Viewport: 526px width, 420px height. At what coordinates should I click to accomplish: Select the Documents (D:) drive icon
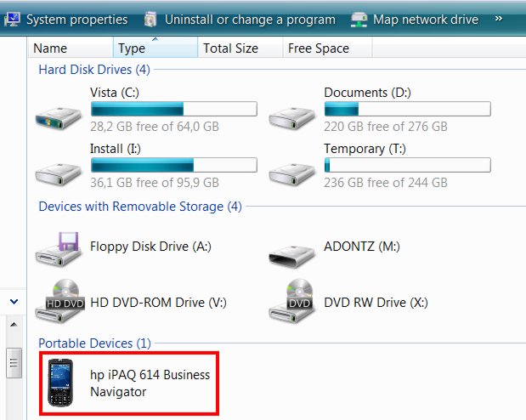pos(292,118)
